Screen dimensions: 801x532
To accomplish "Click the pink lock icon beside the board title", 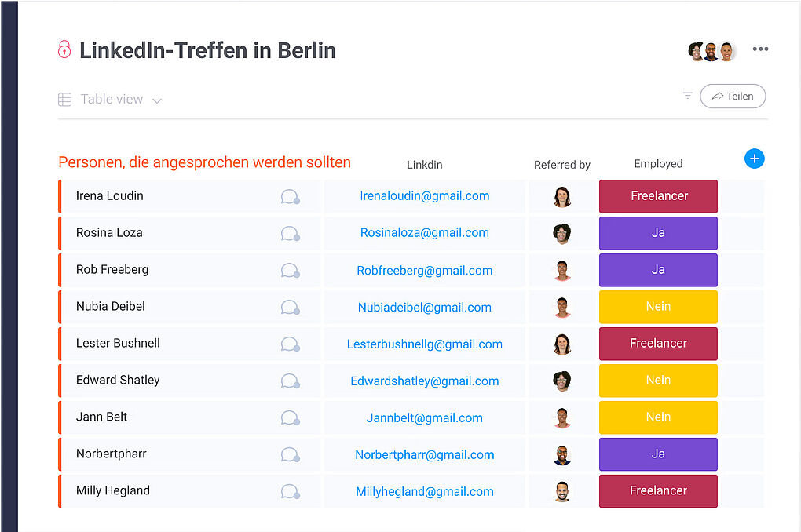I will pyautogui.click(x=64, y=49).
